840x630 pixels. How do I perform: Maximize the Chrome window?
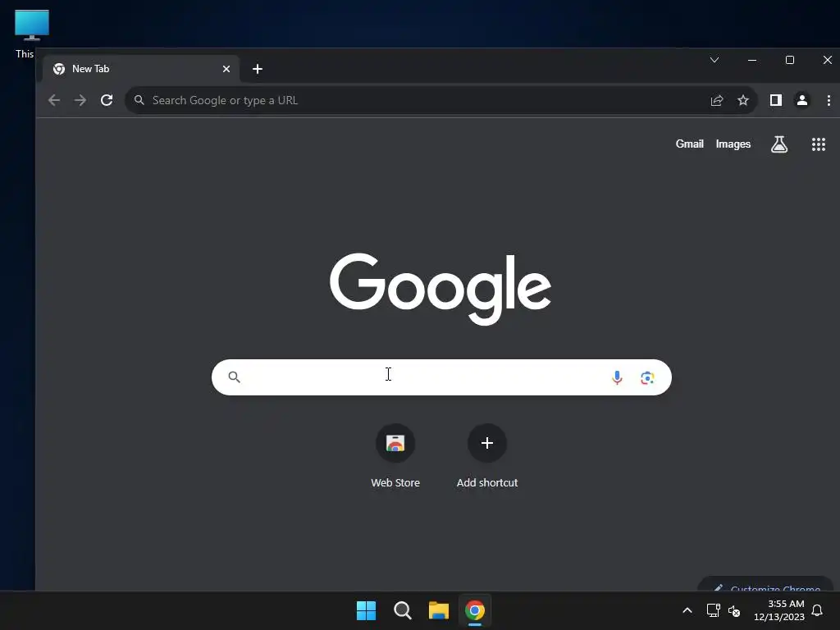point(790,60)
